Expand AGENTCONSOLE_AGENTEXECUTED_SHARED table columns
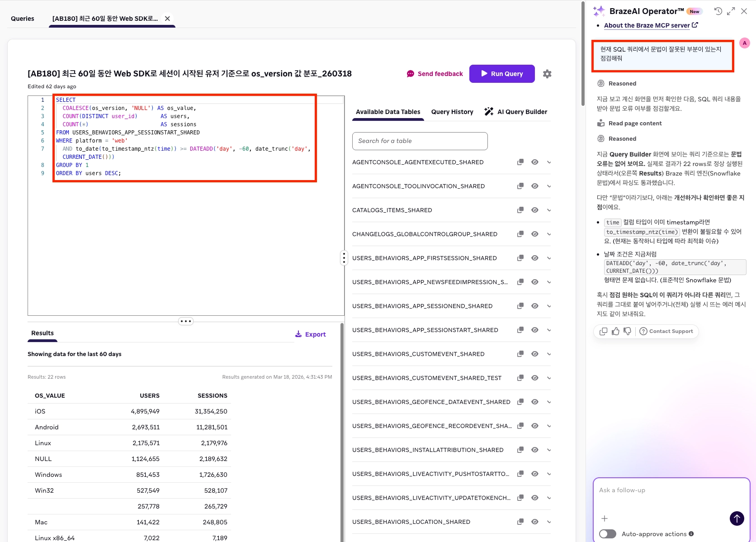The width and height of the screenshot is (756, 542). [549, 162]
